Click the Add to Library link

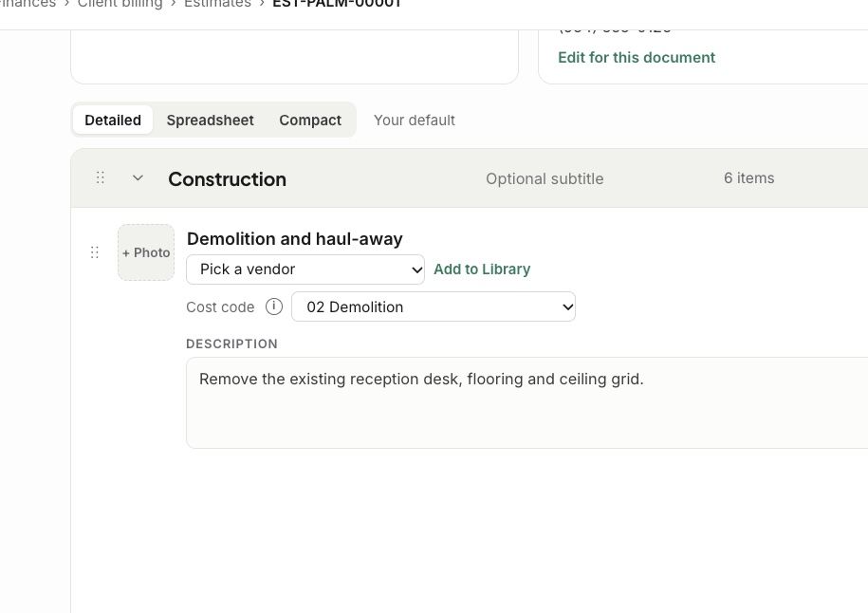tap(482, 269)
